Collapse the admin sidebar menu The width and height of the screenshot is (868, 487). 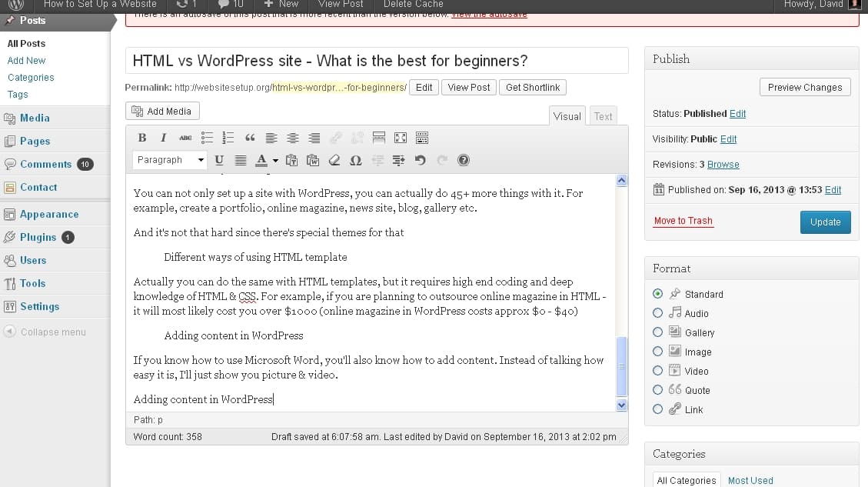45,332
